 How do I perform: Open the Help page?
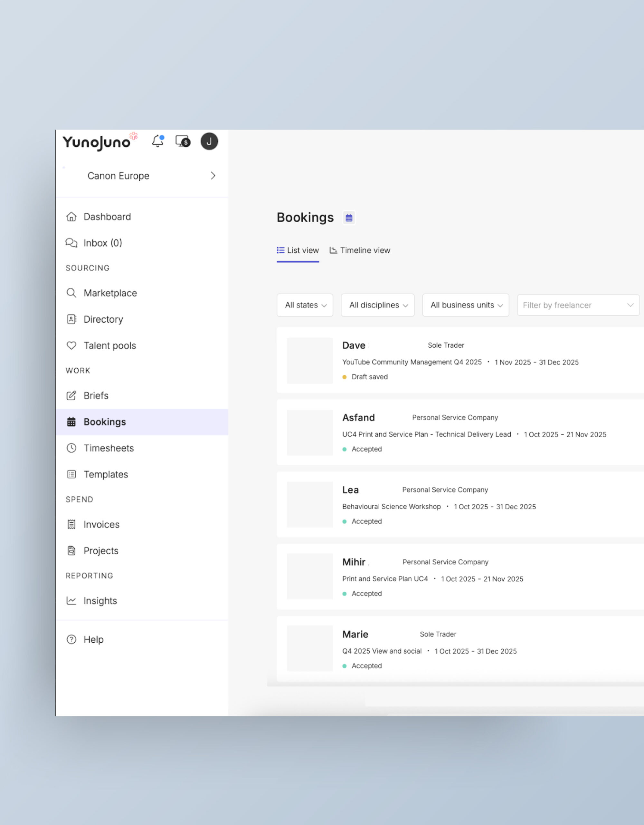click(93, 639)
